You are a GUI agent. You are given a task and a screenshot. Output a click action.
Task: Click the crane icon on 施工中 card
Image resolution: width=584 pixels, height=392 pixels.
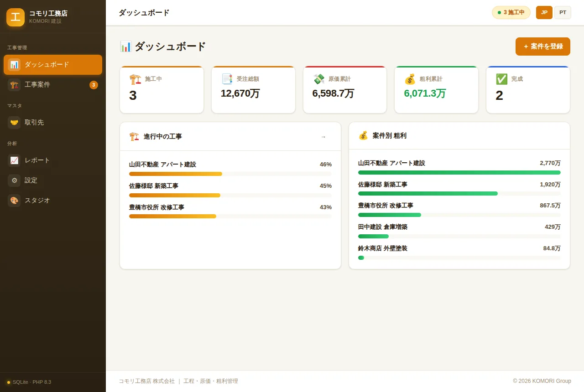pos(135,79)
